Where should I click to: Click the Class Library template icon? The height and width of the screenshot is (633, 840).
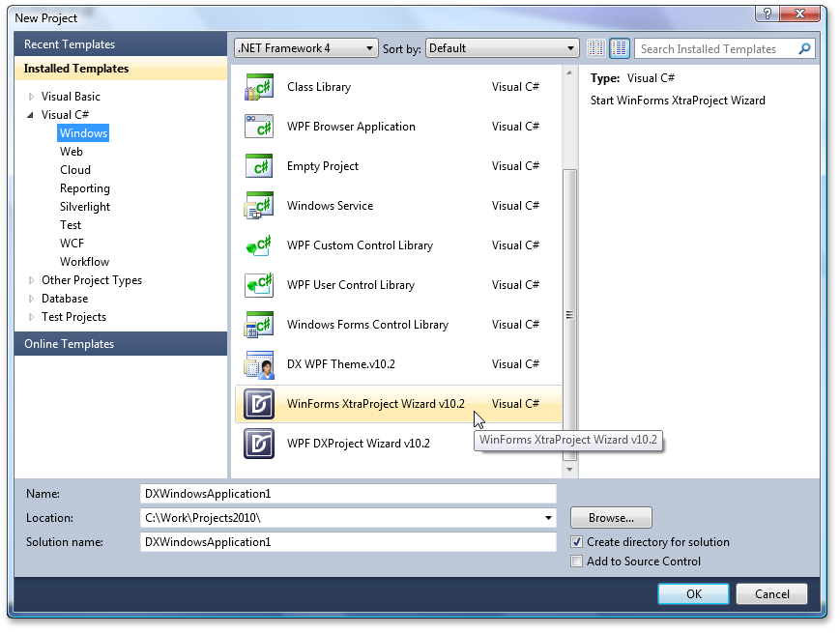pyautogui.click(x=259, y=87)
